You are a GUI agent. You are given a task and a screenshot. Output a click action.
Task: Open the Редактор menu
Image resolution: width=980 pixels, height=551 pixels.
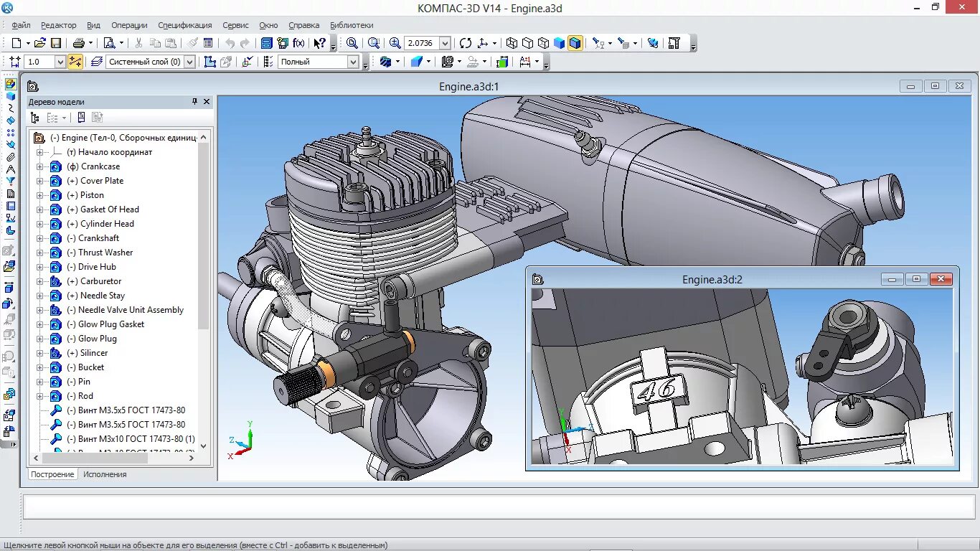tap(59, 25)
